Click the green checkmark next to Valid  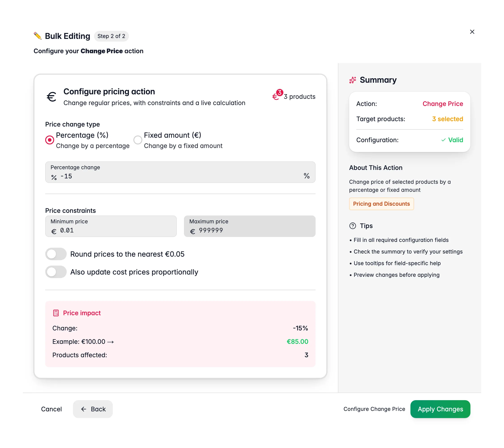[x=443, y=140]
